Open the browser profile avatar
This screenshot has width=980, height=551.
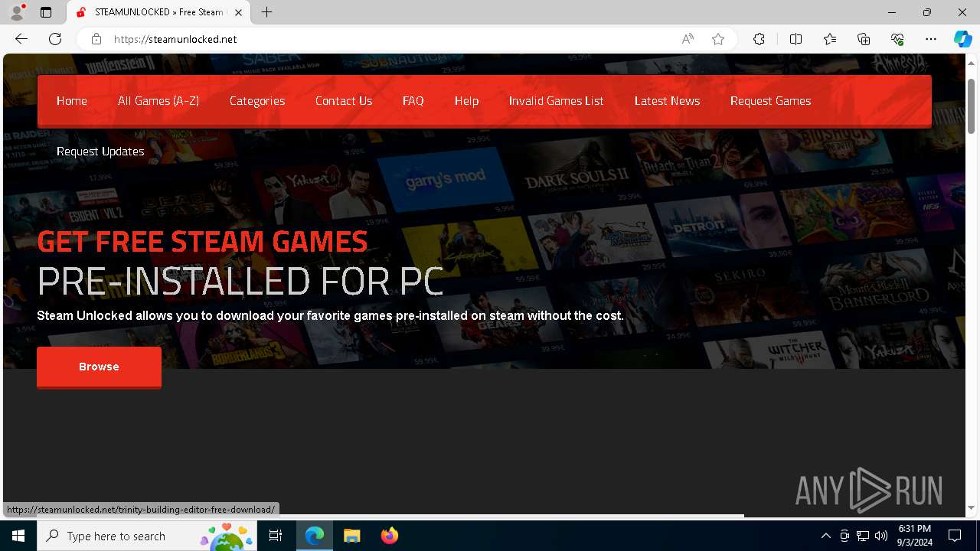(16, 12)
